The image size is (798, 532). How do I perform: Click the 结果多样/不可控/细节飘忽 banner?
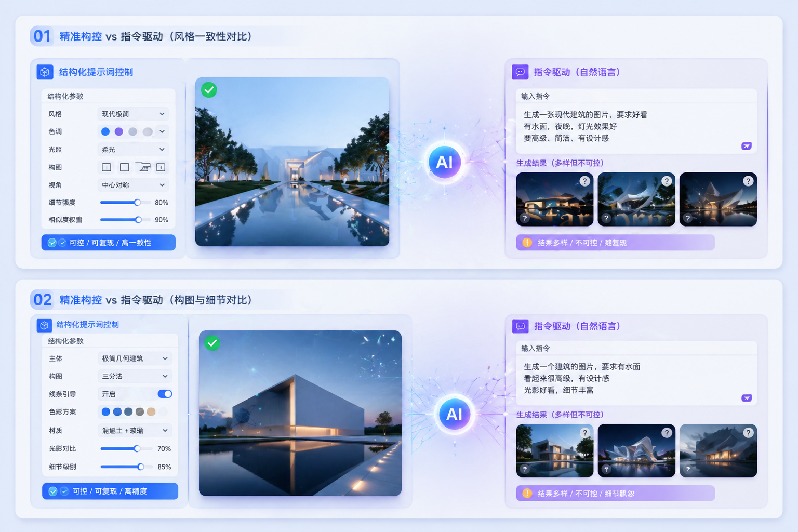pos(615,493)
